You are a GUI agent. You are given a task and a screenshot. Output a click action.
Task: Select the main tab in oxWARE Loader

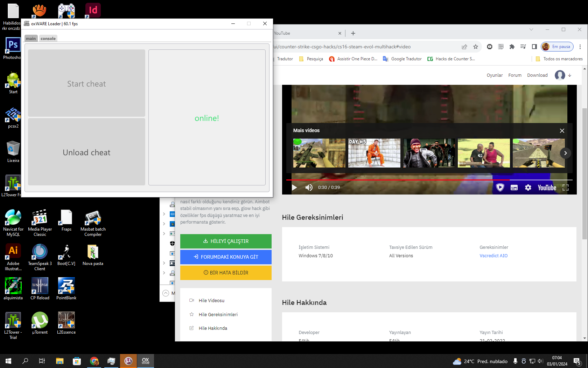tap(31, 39)
